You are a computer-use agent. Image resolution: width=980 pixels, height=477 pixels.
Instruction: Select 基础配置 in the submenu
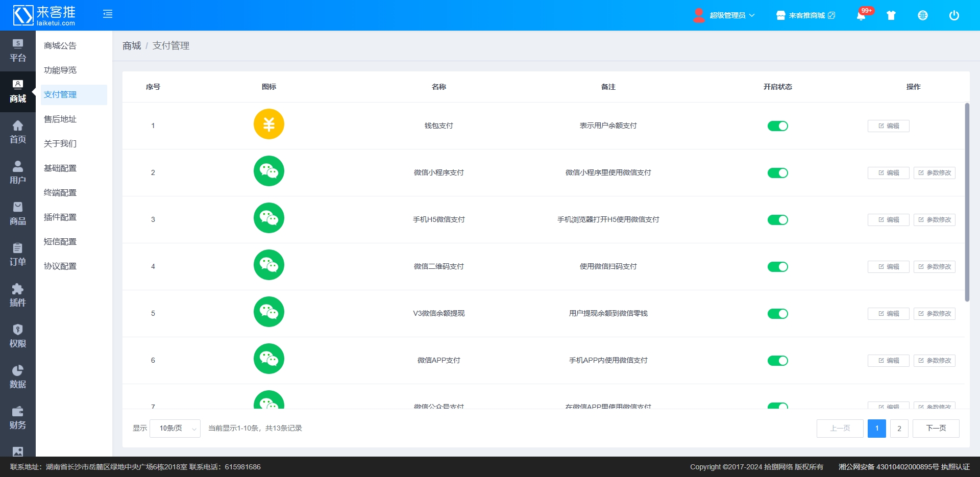[60, 168]
